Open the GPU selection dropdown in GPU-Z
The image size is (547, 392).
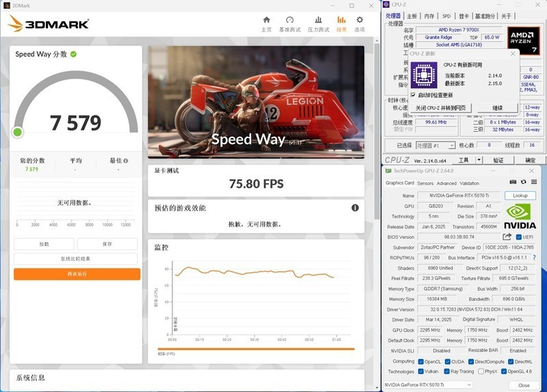click(x=428, y=384)
